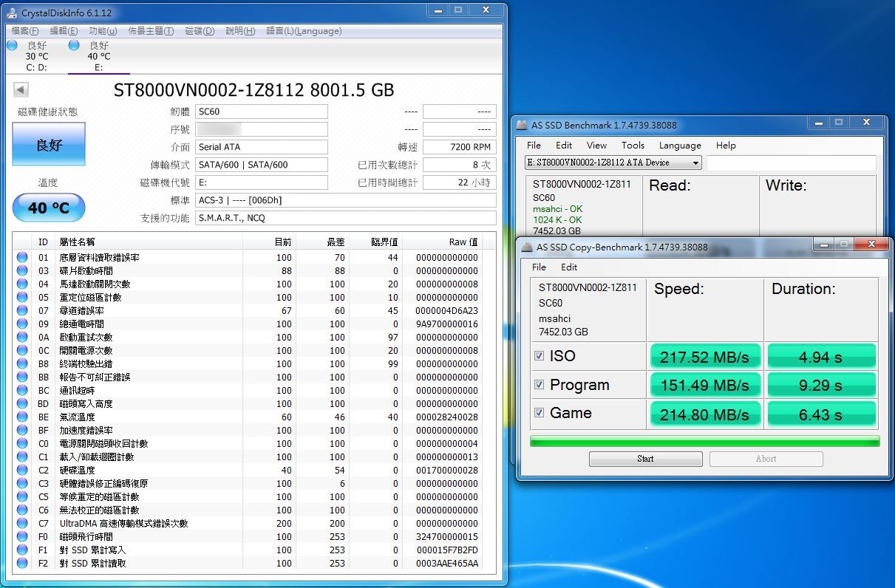Click raw value 0000004D6A23 in SMART table
This screenshot has width=895, height=588.
(x=446, y=310)
